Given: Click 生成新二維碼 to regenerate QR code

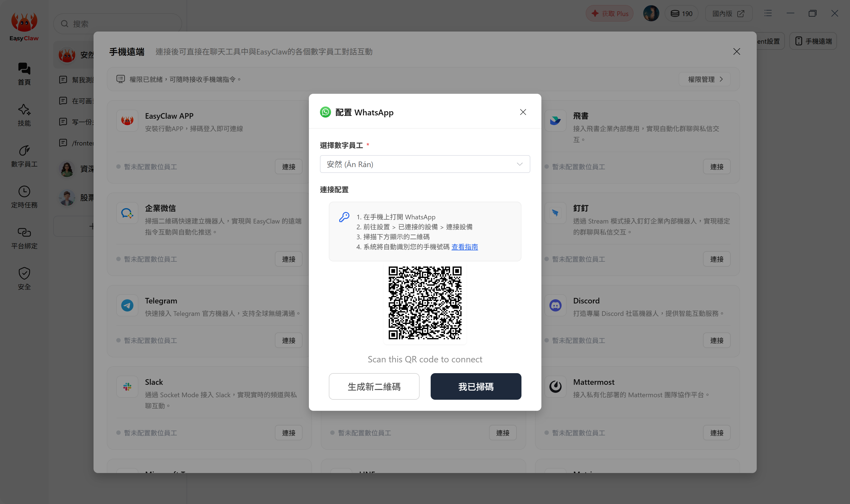Looking at the screenshot, I should tap(374, 386).
